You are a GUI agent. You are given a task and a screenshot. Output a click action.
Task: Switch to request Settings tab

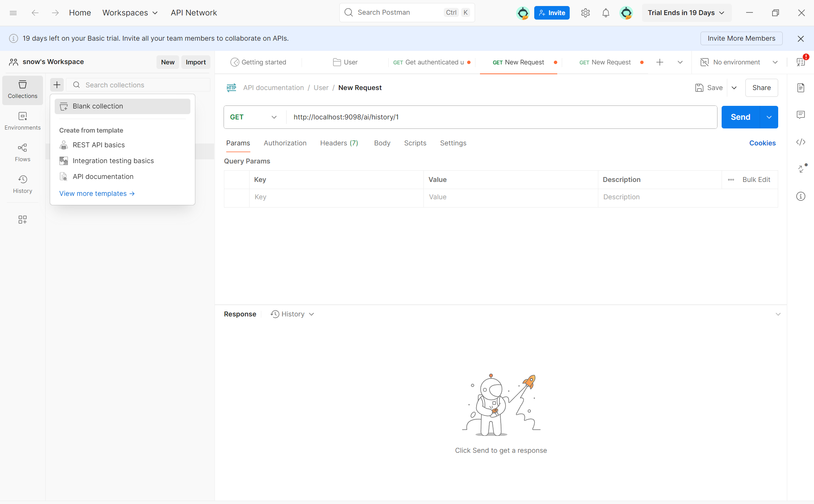[x=453, y=143]
